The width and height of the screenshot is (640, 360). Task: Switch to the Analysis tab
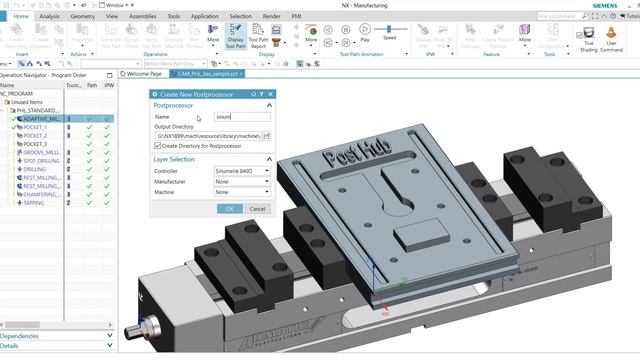tap(49, 16)
